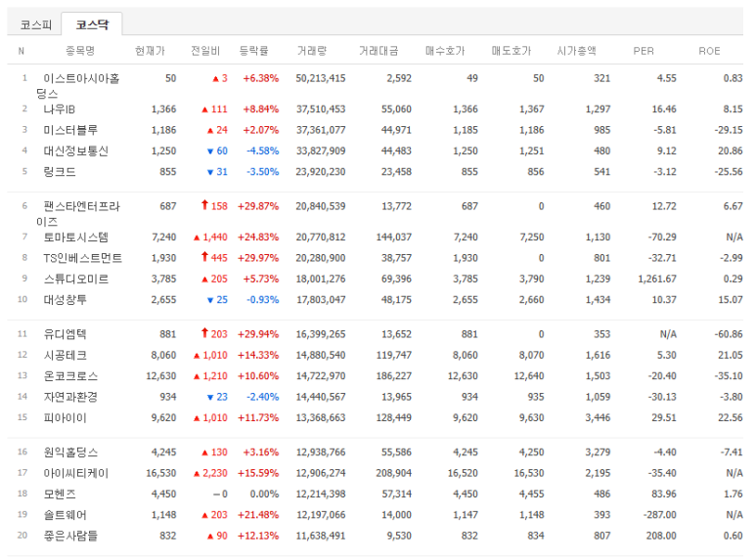Open stock 토마토시스템
756x560 pixels.
click(75, 237)
